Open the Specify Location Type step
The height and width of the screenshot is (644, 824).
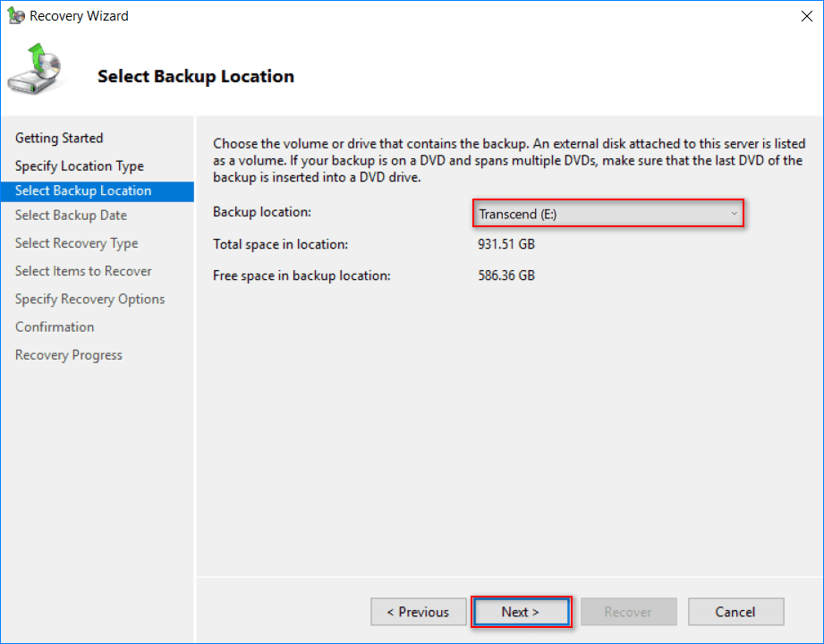(80, 166)
